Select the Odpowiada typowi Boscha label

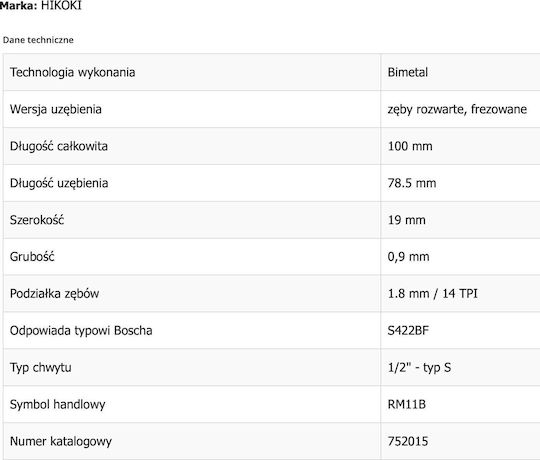coord(81,331)
